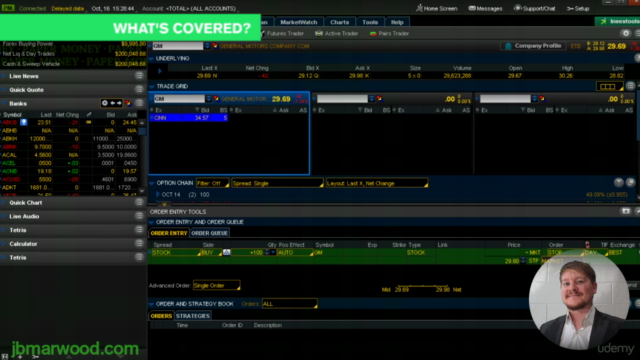Select the CINN bid row
Viewport: 640px width, 360px height.
click(189, 118)
